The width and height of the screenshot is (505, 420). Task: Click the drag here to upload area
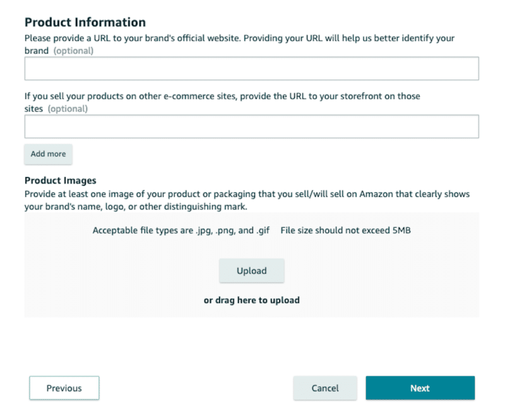coord(251,300)
